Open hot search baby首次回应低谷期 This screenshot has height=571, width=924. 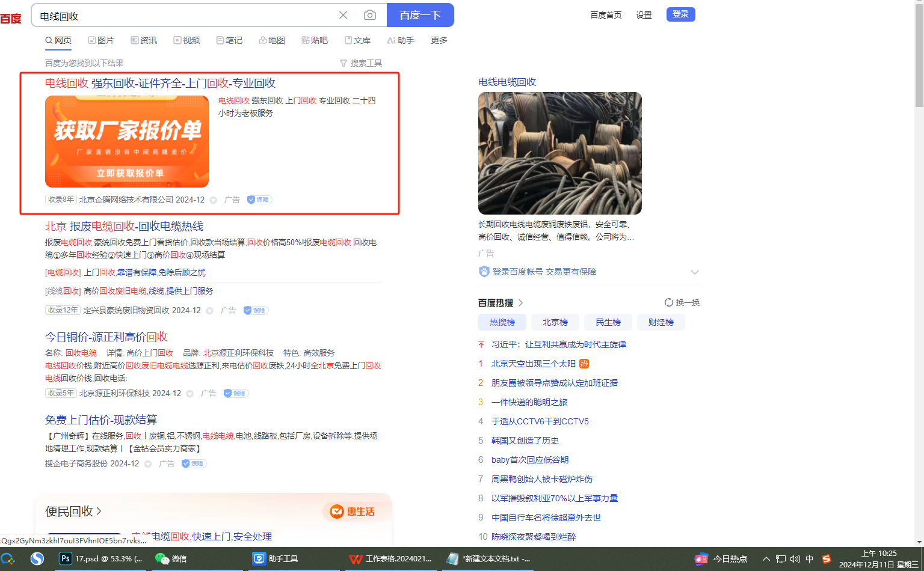(x=530, y=460)
